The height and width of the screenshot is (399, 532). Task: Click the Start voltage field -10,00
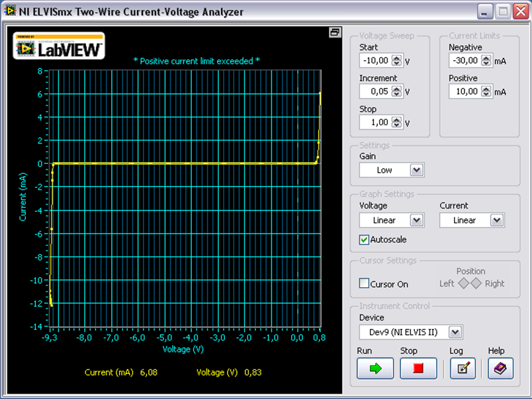[375, 61]
